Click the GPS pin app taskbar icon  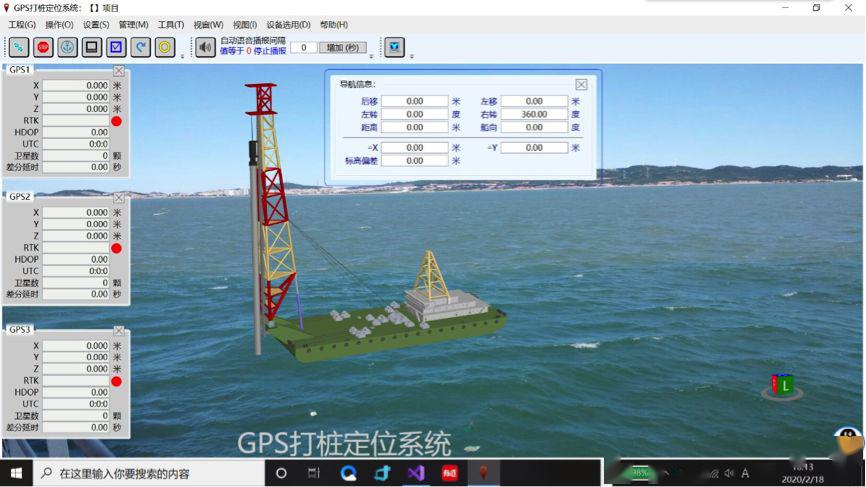coord(483,473)
